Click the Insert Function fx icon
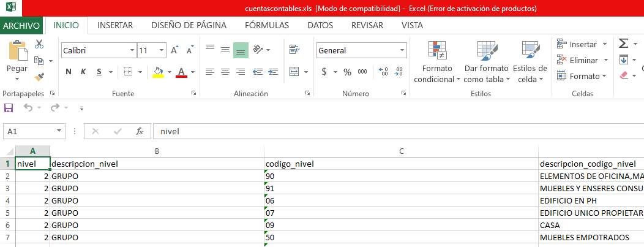Screen dimensions: 644x247 click(140, 131)
